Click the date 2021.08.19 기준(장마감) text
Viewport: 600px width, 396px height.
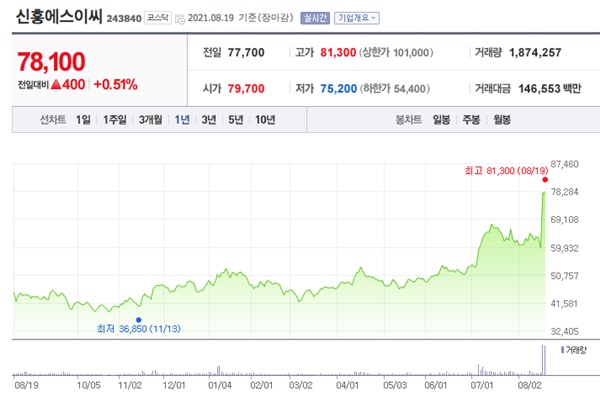[240, 18]
